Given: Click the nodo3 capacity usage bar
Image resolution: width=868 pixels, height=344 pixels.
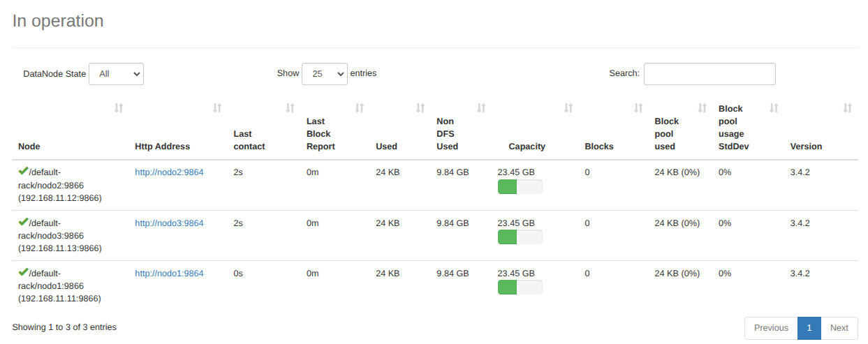Looking at the screenshot, I should point(520,237).
